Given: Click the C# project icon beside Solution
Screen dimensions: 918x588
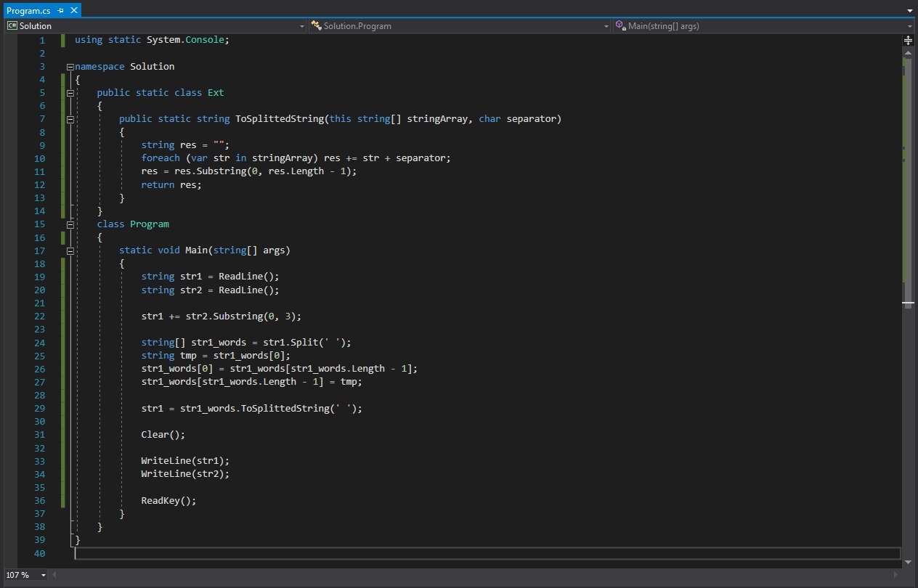Looking at the screenshot, I should pos(12,26).
